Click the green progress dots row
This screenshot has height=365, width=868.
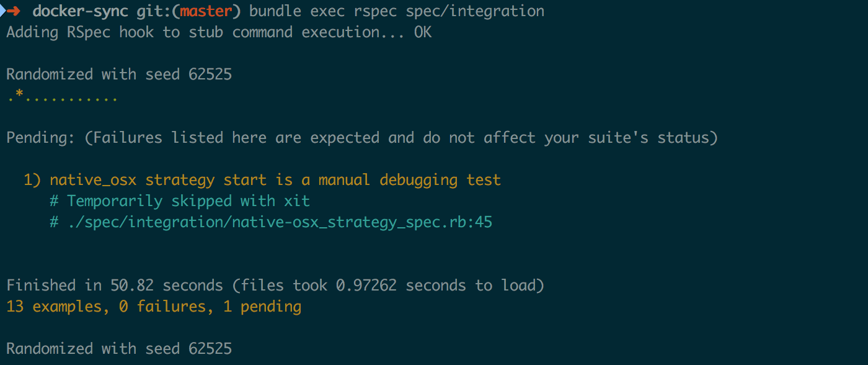pyautogui.click(x=62, y=97)
